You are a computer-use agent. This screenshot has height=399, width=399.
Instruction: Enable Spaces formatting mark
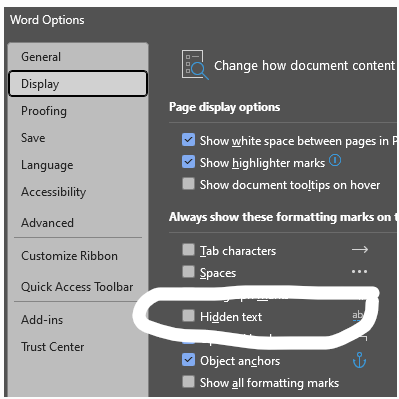[188, 272]
